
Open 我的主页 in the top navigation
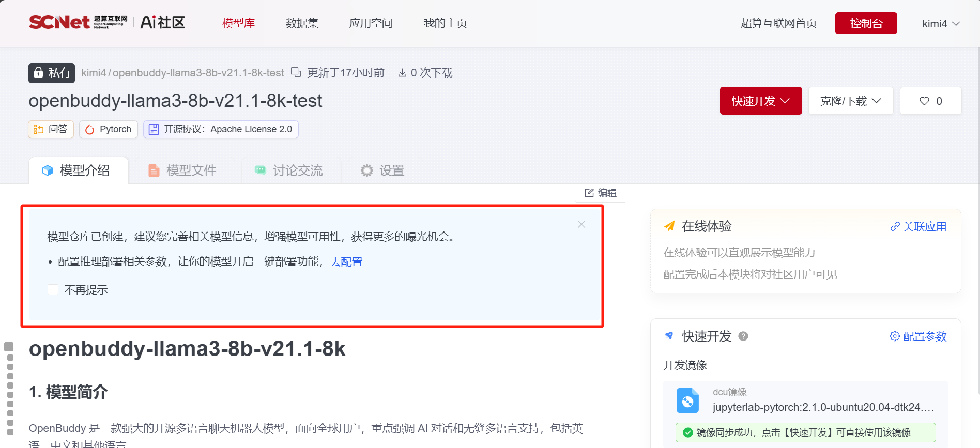[x=445, y=23]
